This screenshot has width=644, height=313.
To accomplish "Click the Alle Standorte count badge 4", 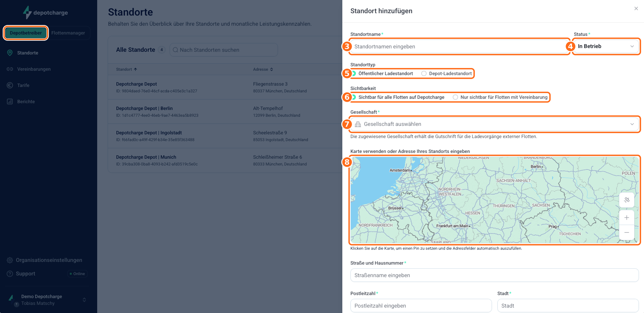I will tap(162, 50).
